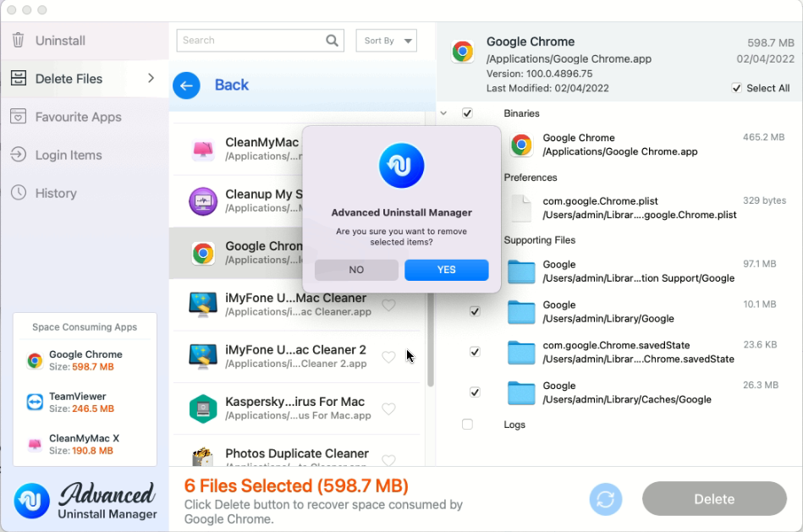Screen dimensions: 803x532
Task: Click TeamViewer icon in Space Consuming Apps
Action: [x=35, y=403]
